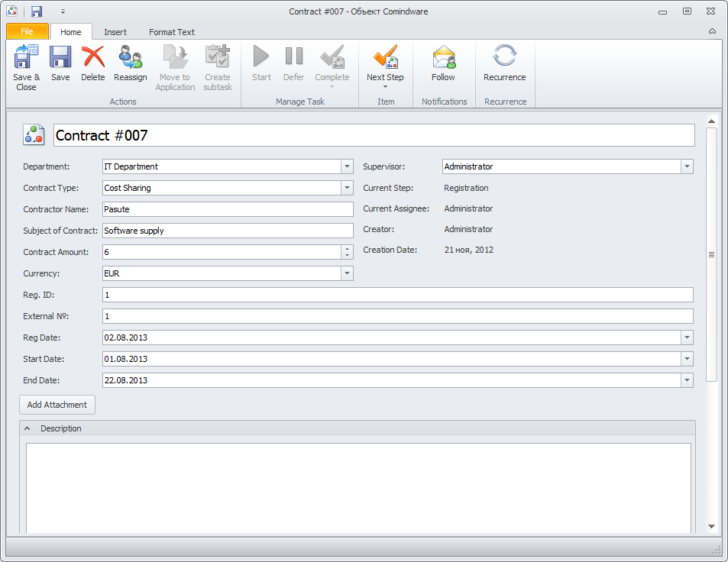Open the Currency dropdown

347,273
